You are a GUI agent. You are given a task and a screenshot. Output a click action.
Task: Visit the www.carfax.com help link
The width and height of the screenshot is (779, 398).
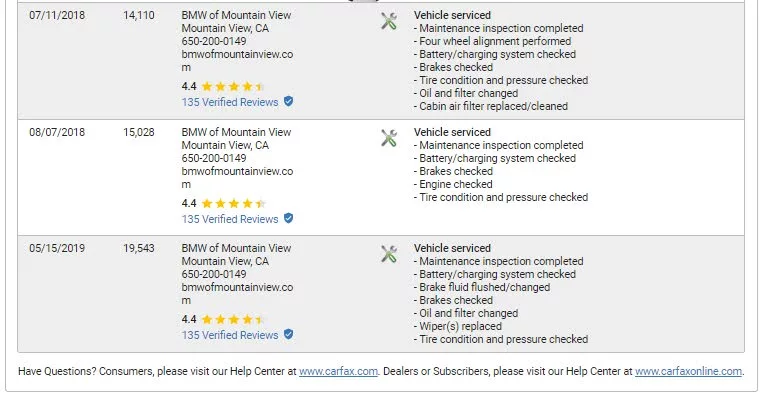click(338, 371)
